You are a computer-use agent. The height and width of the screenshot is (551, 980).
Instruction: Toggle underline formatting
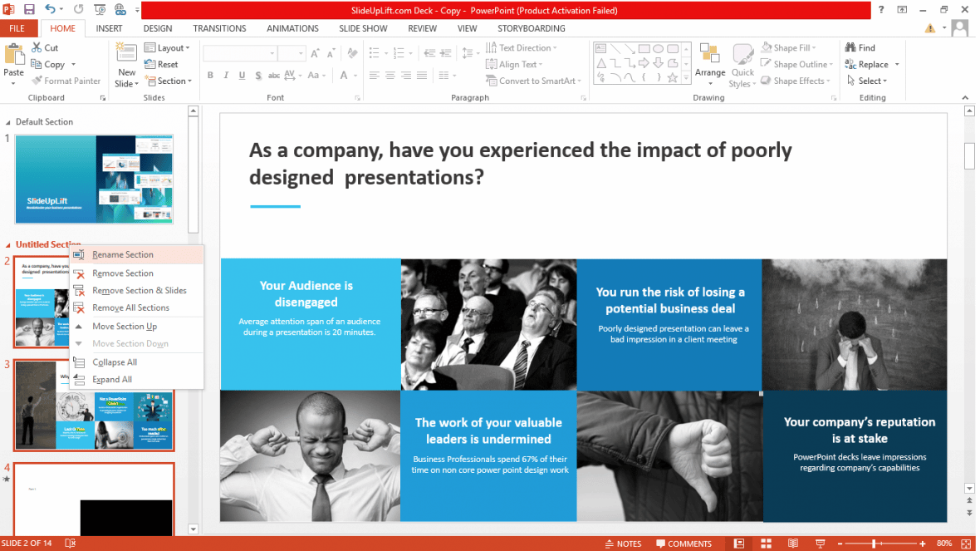[241, 75]
